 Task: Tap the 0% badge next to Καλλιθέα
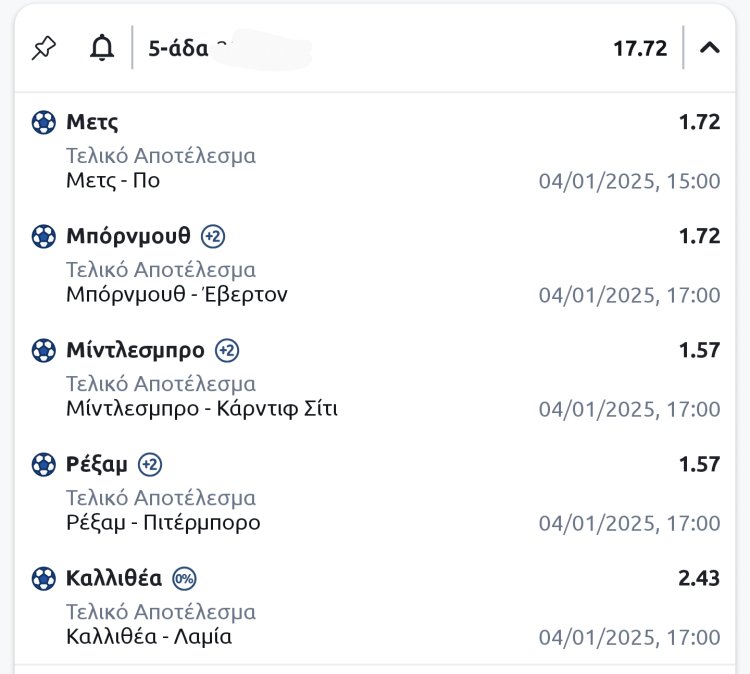(184, 579)
